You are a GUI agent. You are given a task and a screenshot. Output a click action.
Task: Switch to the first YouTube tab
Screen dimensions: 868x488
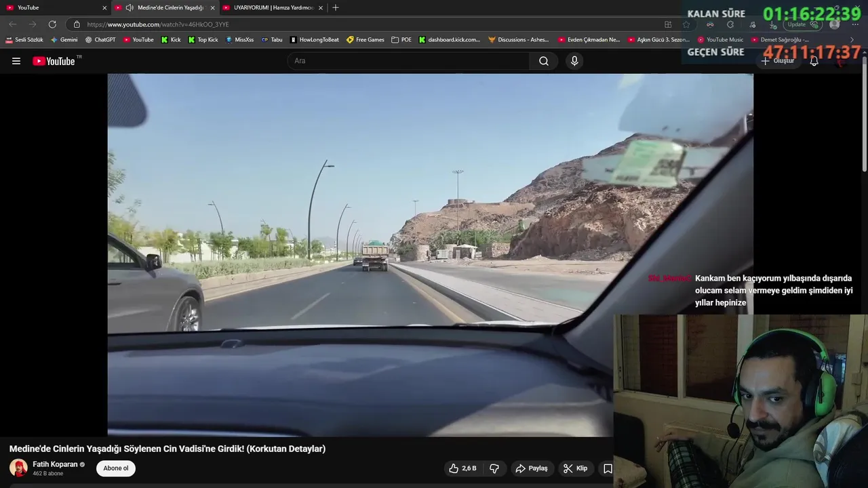pos(54,7)
